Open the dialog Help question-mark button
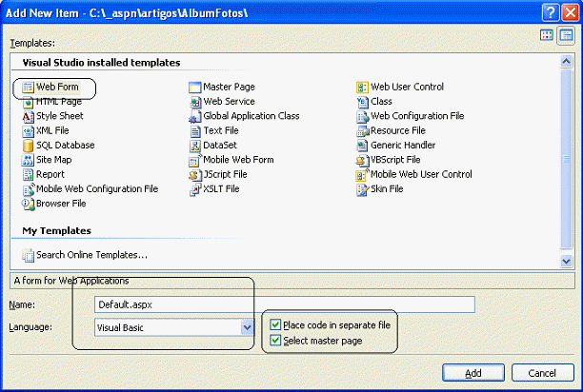The width and height of the screenshot is (583, 392). coord(551,13)
